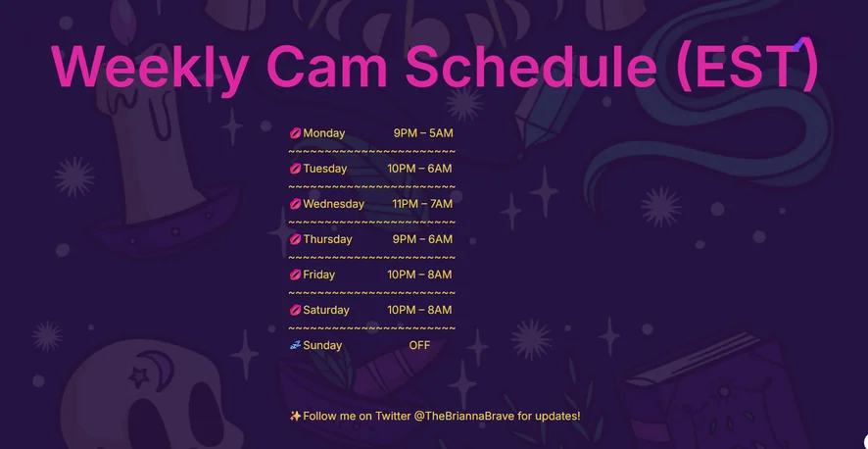Image resolution: width=868 pixels, height=449 pixels.
Task: Click the lips emoji beside Saturday
Action: [x=295, y=310]
